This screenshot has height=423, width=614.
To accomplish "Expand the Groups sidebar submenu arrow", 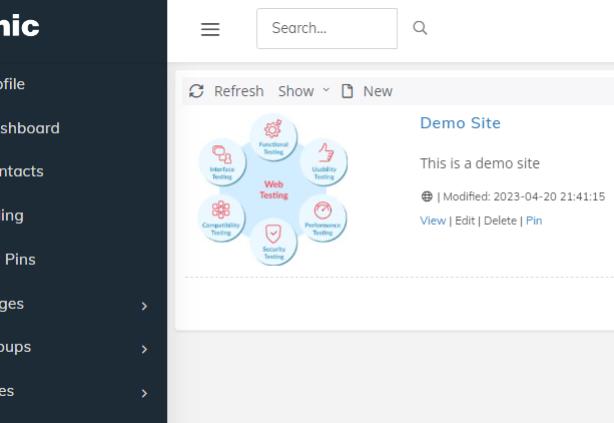I will 144,349.
